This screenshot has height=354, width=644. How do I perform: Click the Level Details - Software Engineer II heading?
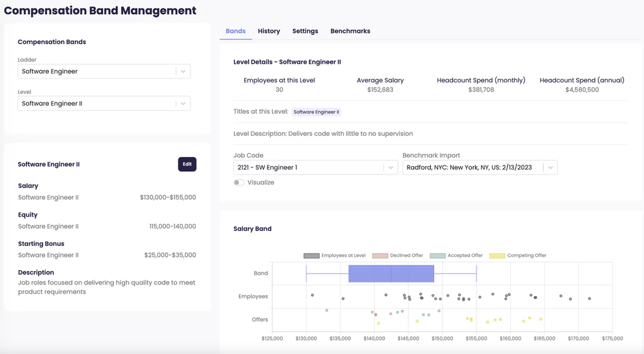coord(287,62)
